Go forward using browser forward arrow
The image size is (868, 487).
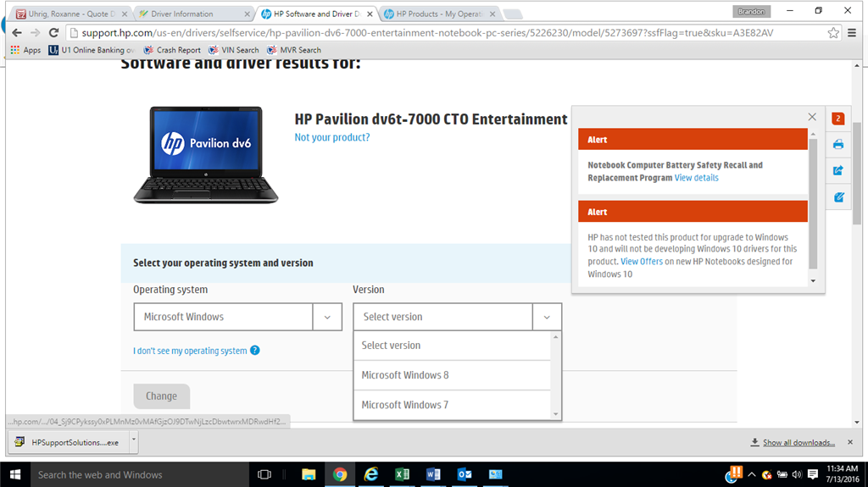coord(36,33)
